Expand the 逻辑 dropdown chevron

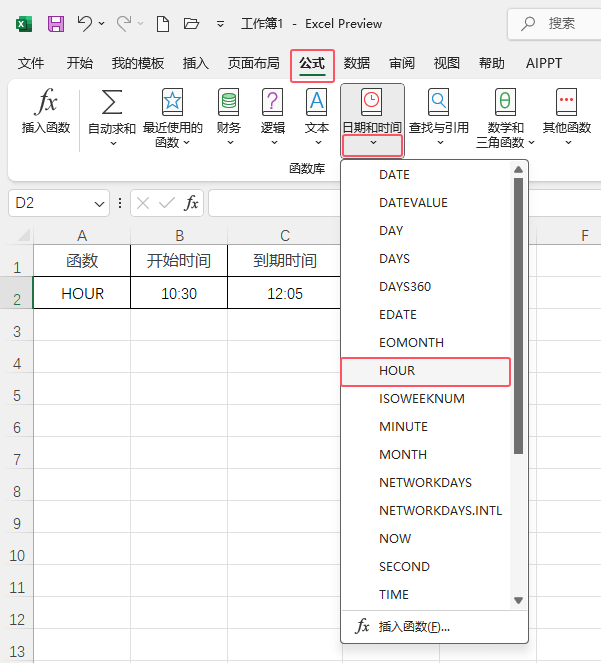(x=274, y=143)
